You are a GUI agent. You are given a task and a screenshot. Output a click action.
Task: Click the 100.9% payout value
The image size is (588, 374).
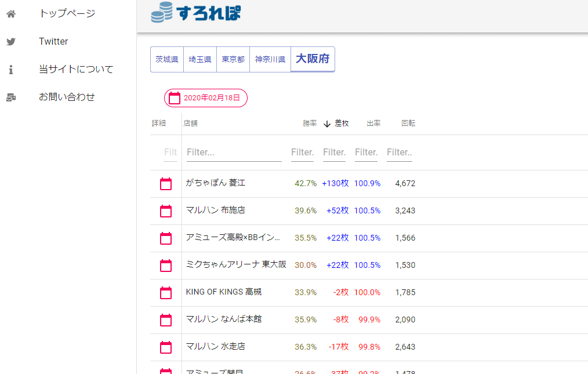click(367, 183)
